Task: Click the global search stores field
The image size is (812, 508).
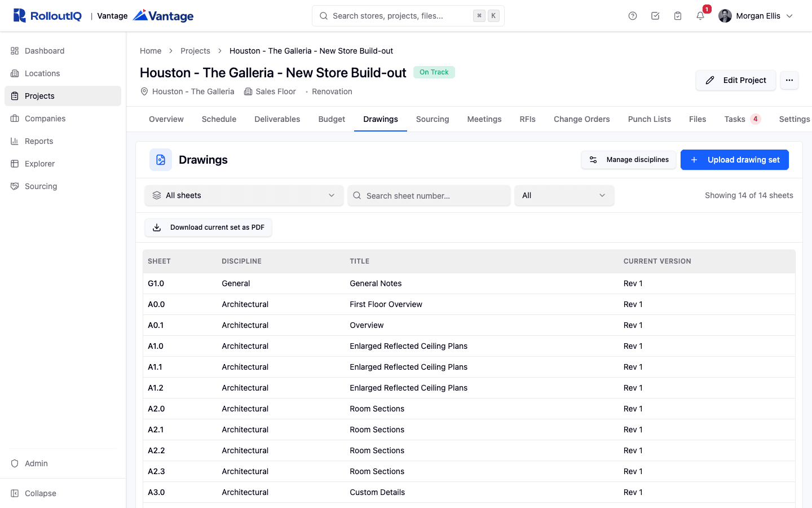Action: coord(408,16)
